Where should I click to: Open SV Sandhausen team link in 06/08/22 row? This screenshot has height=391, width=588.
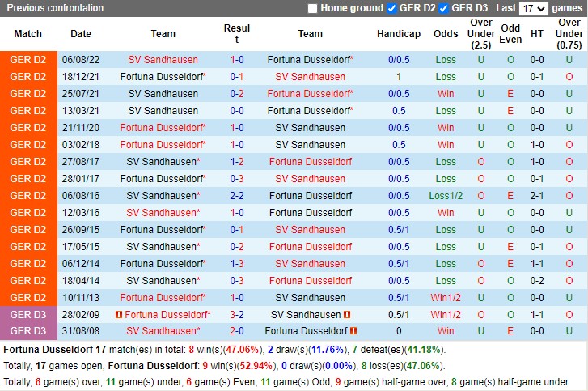163,60
